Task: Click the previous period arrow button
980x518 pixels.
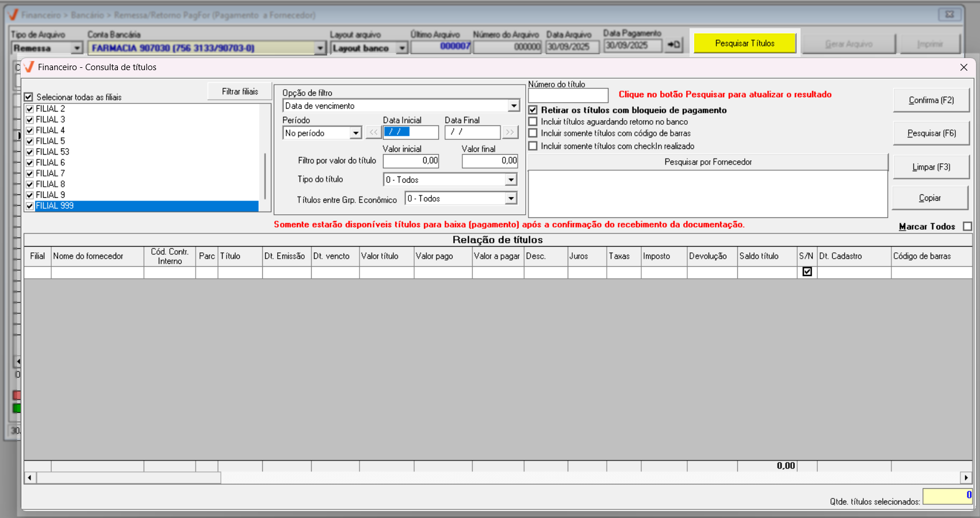Action: coord(374,133)
